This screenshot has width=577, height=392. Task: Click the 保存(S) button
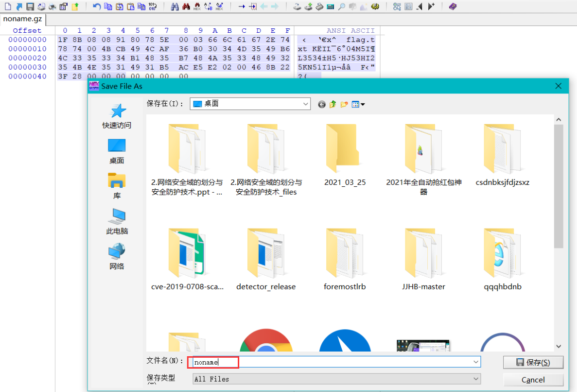tap(533, 362)
